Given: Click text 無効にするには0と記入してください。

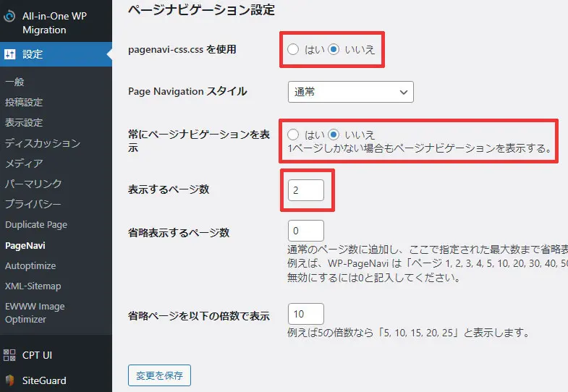Looking at the screenshot, I should point(374,278).
